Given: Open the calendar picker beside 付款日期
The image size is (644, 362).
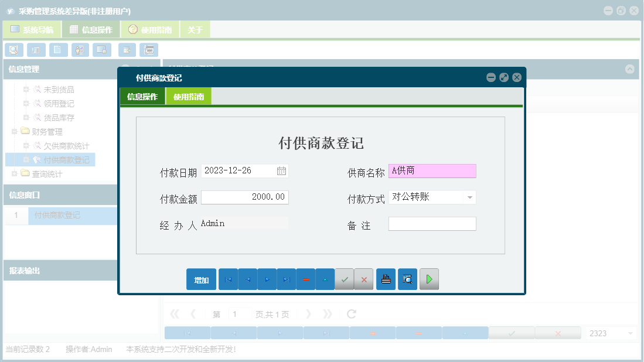Looking at the screenshot, I should click(x=282, y=170).
